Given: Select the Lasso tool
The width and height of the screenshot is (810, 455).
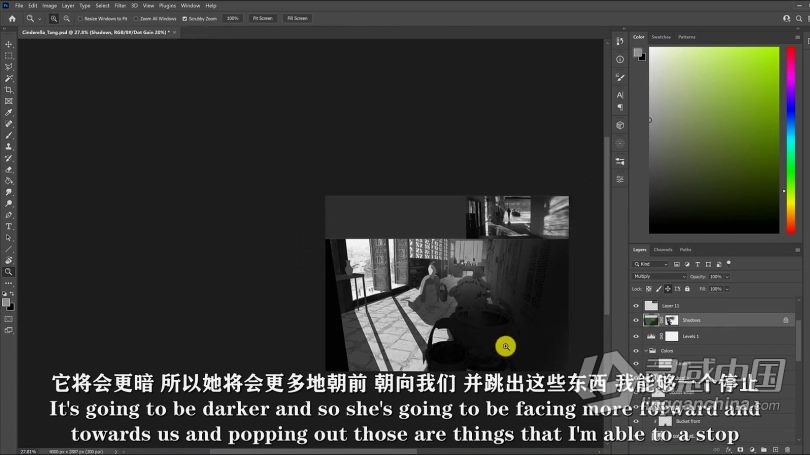Looking at the screenshot, I should coord(9,67).
